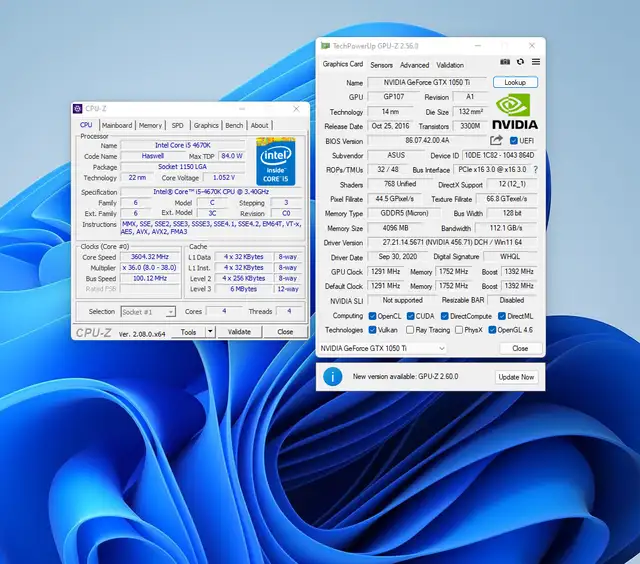The height and width of the screenshot is (564, 640).
Task: Enable the Ray Tracing checkbox
Action: 410,330
